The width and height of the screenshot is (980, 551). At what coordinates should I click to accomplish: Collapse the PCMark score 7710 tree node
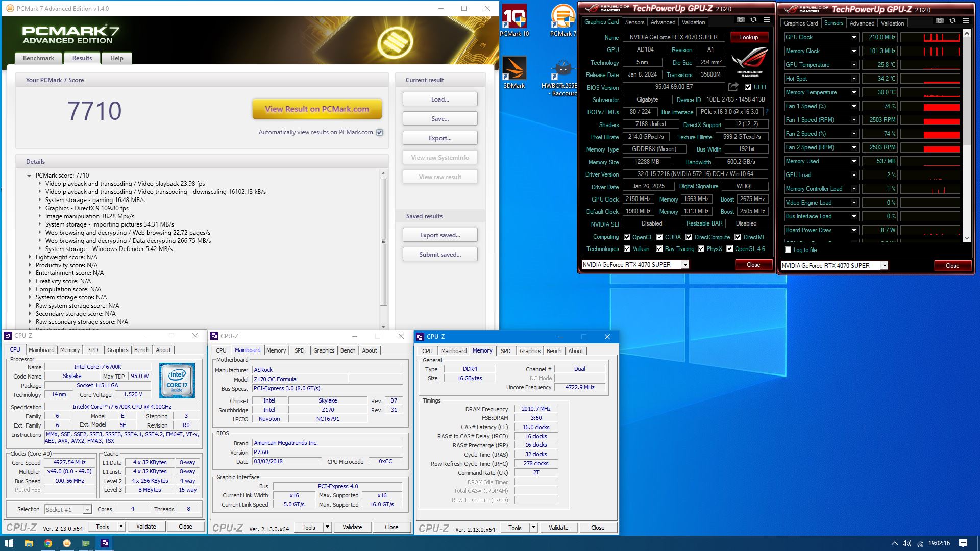(x=29, y=176)
